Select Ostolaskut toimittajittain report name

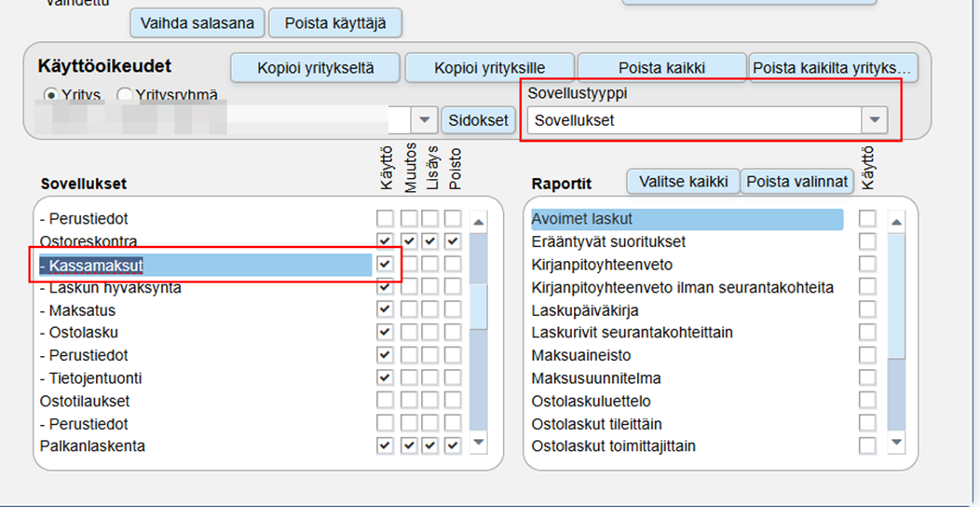tap(613, 446)
